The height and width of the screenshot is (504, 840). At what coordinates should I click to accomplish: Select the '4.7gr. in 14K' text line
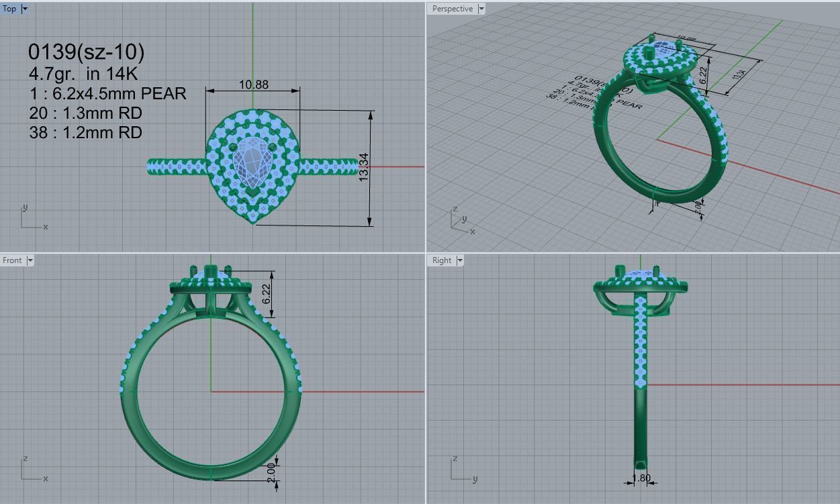pos(83,73)
